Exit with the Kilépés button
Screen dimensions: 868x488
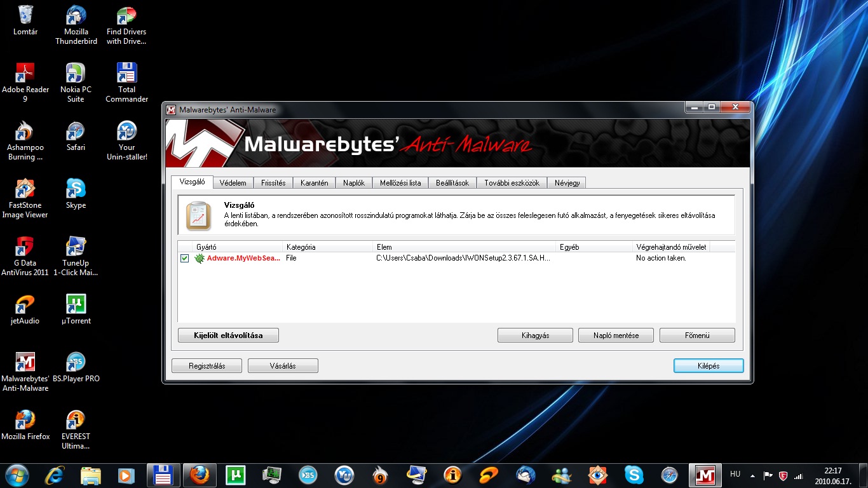(709, 366)
